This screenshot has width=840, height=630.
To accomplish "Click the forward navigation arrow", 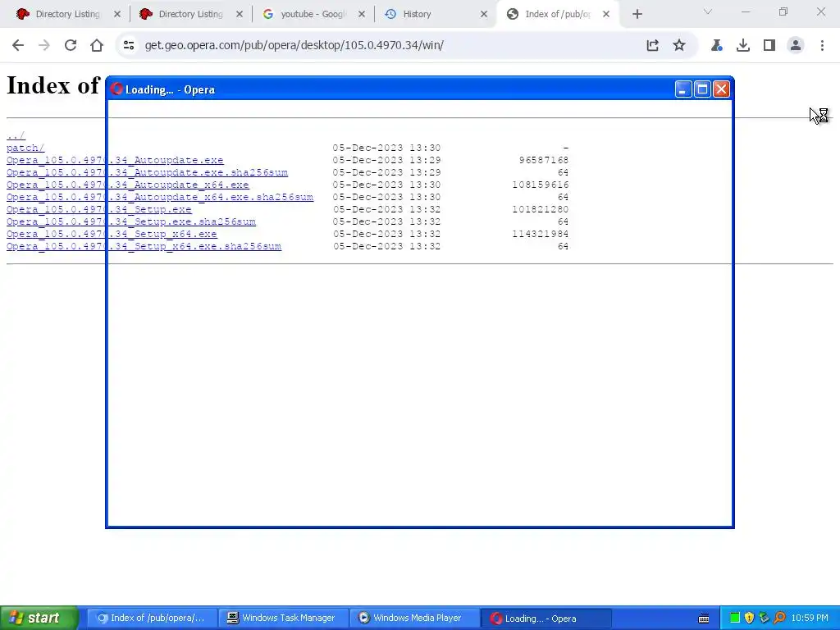I will (44, 46).
